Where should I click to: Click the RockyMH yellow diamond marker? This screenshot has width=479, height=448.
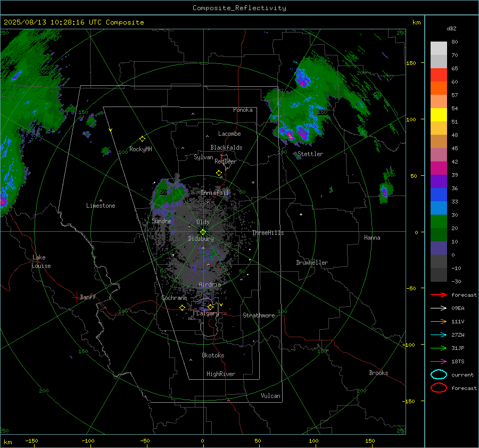(142, 139)
